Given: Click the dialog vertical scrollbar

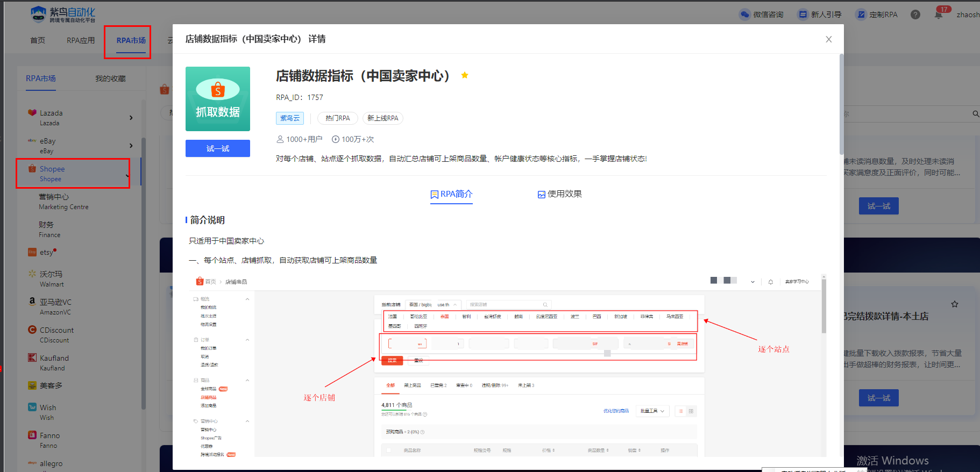Looking at the screenshot, I should (841, 104).
